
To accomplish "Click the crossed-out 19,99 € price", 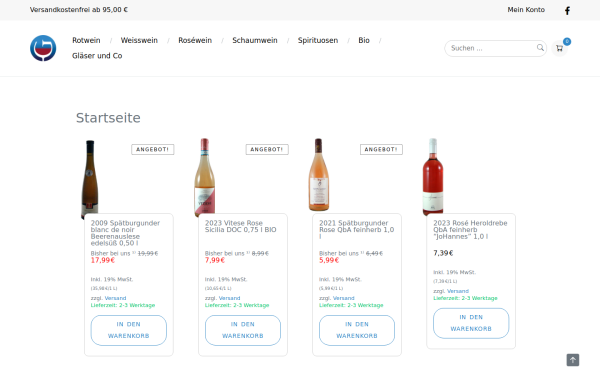I will (148, 253).
